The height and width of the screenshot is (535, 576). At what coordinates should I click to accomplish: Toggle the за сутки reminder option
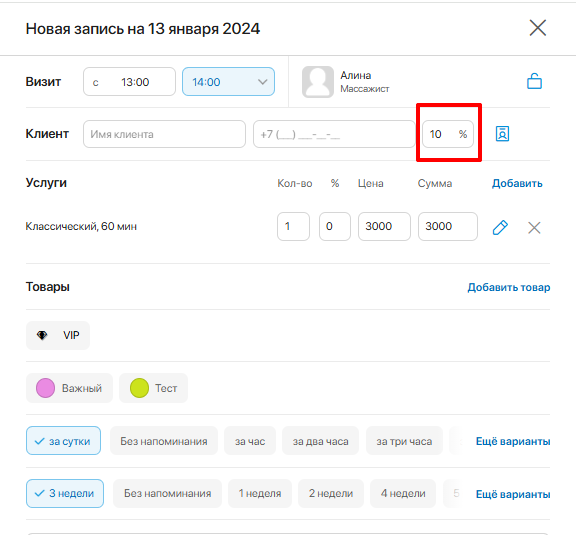(63, 441)
